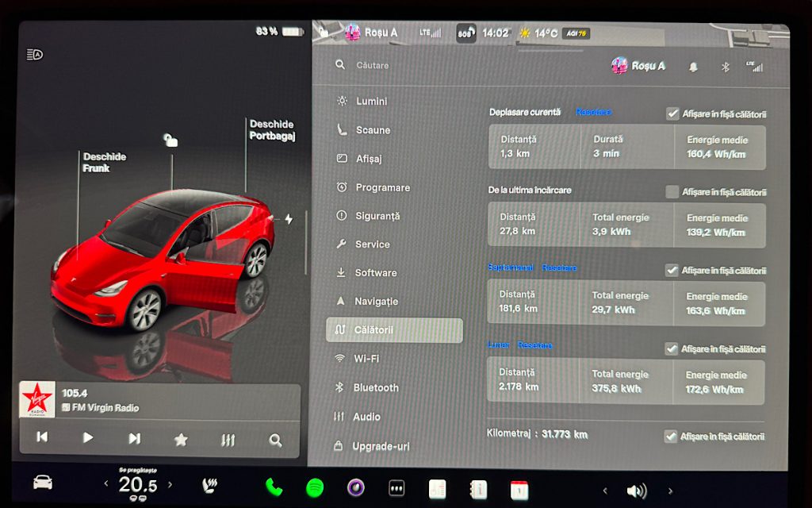Open the Phone app in bottom bar
Viewport: 812px width, 508px height.
pyautogui.click(x=274, y=487)
